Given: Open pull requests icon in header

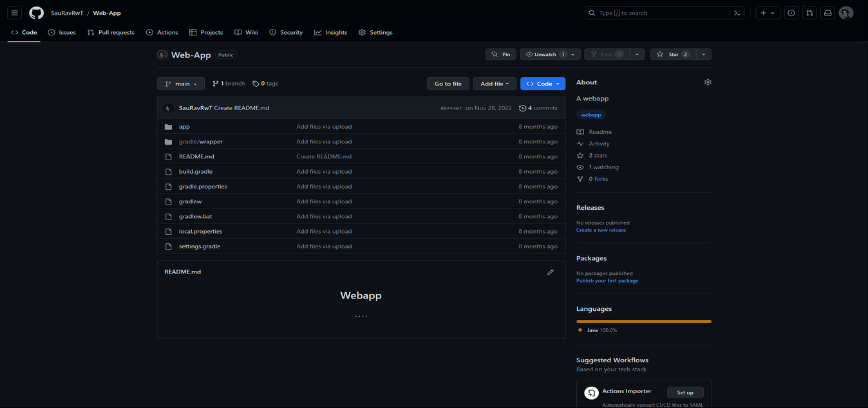Looking at the screenshot, I should point(809,13).
